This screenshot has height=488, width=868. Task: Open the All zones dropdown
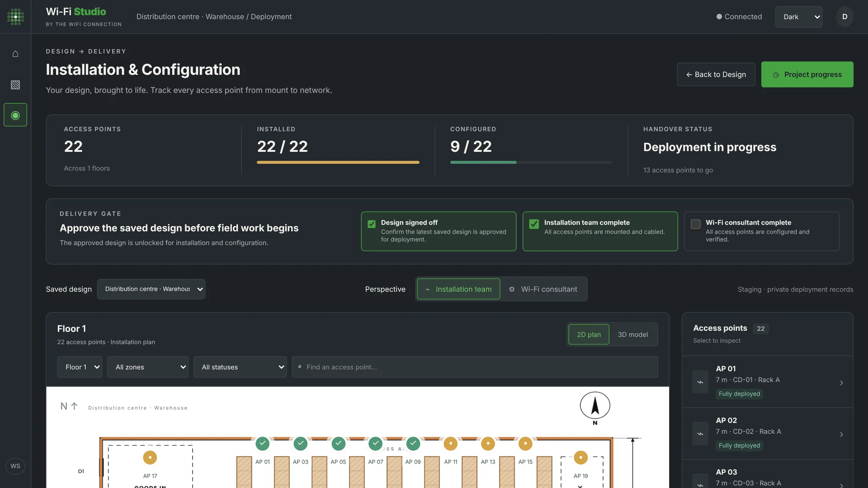pyautogui.click(x=148, y=367)
